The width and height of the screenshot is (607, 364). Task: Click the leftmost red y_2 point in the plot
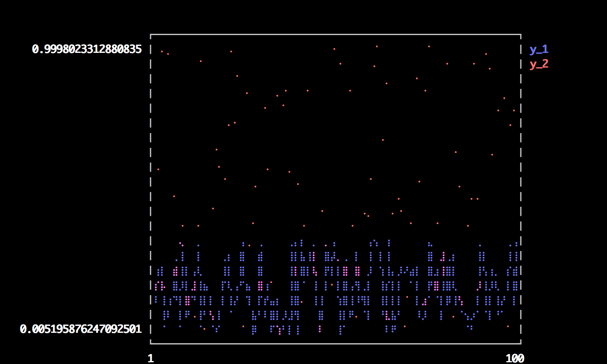click(x=158, y=169)
